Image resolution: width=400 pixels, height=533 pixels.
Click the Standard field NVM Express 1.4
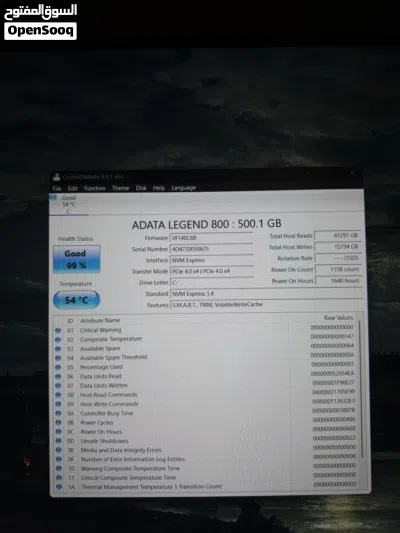[x=266, y=293]
